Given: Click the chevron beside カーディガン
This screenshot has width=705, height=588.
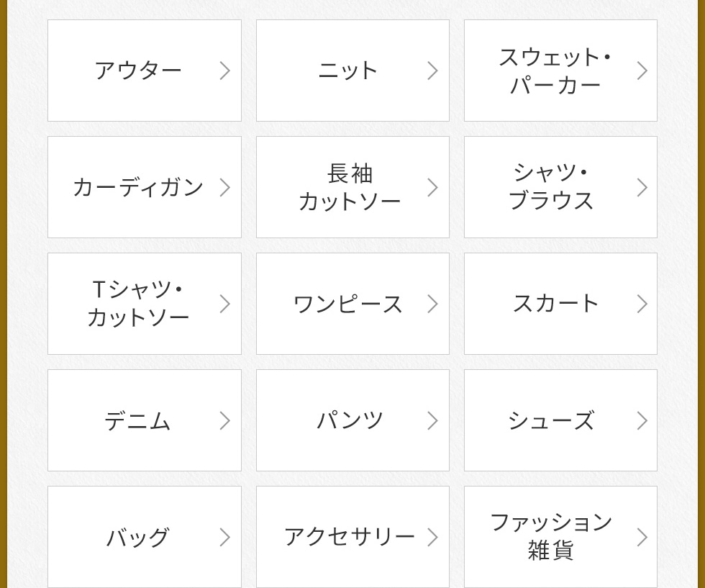Looking at the screenshot, I should click(x=224, y=187).
